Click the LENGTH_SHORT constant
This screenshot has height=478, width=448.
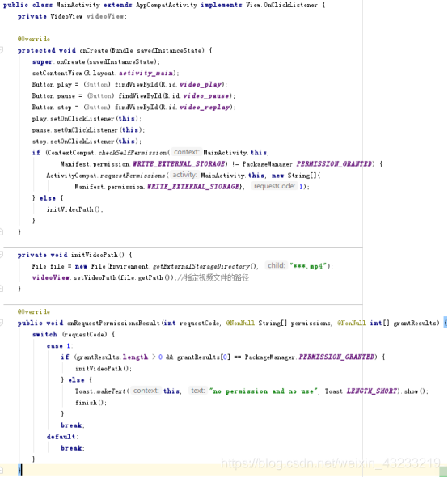(x=372, y=391)
